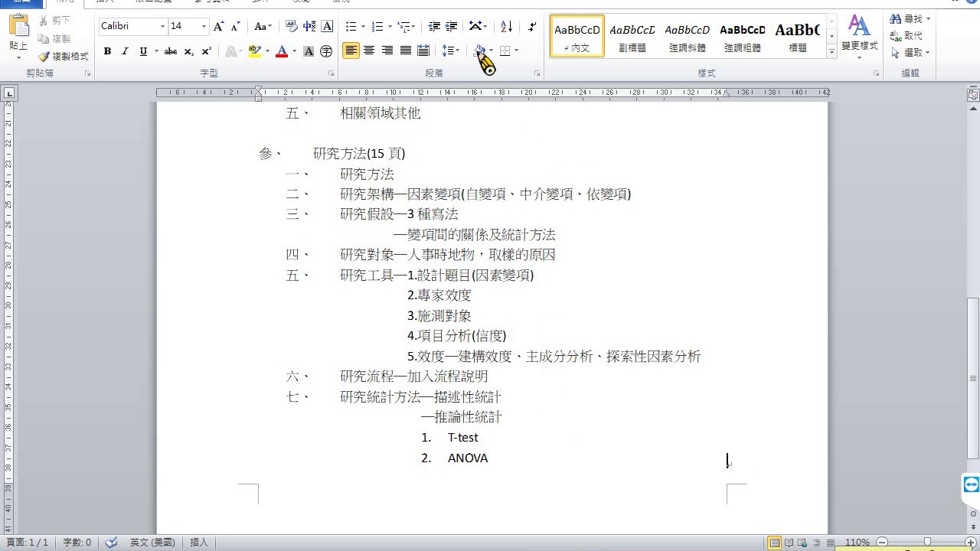Switch to Outline view
The image size is (980, 551).
(816, 543)
